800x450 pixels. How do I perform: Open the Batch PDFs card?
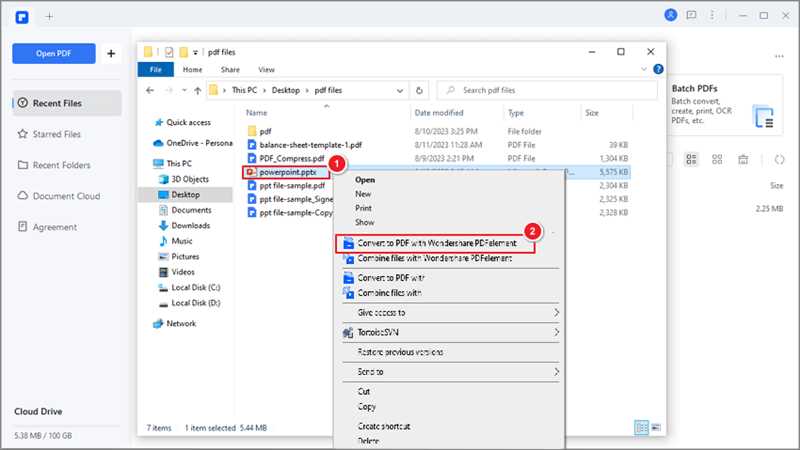[724, 105]
